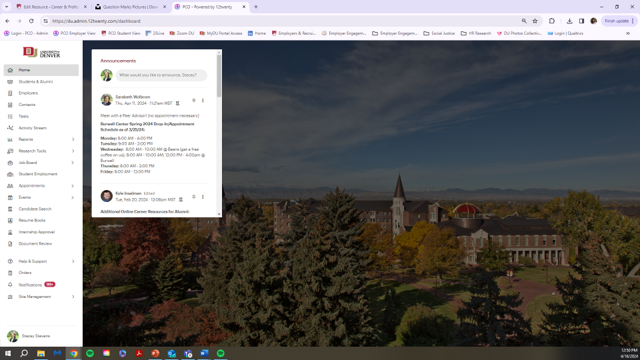Open the Home item in the sidebar
640x360 pixels.
(41, 70)
